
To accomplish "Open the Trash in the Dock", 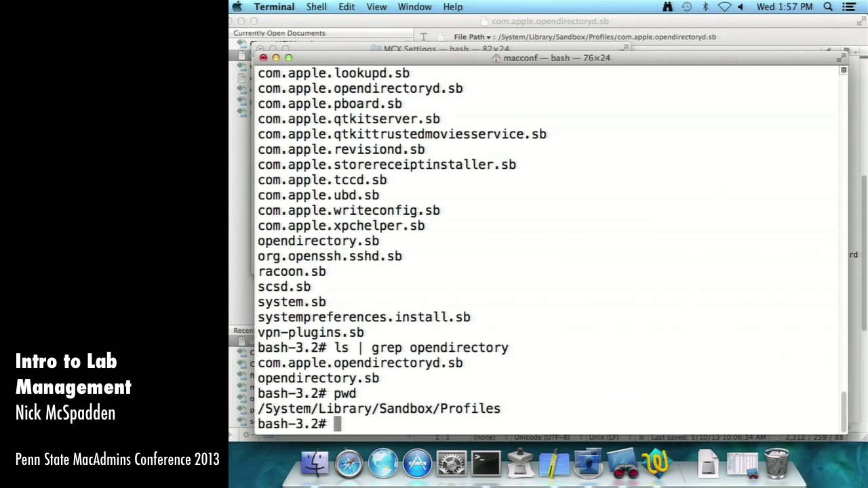I will 776,464.
